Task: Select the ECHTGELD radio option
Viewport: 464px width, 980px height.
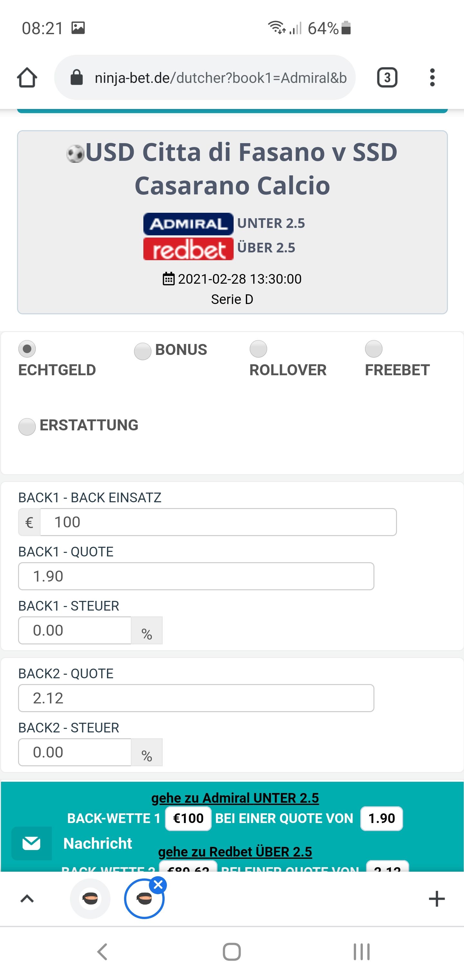Action: [x=27, y=349]
